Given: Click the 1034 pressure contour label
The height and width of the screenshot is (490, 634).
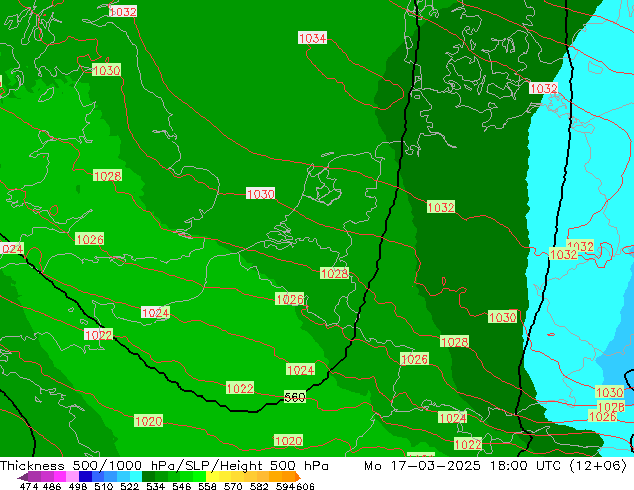Looking at the screenshot, I should click(312, 38).
